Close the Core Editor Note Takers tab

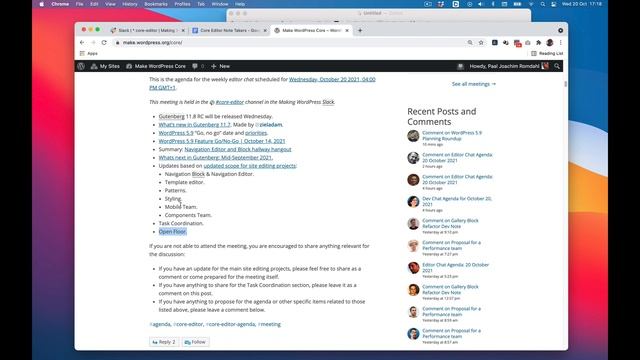(x=265, y=30)
